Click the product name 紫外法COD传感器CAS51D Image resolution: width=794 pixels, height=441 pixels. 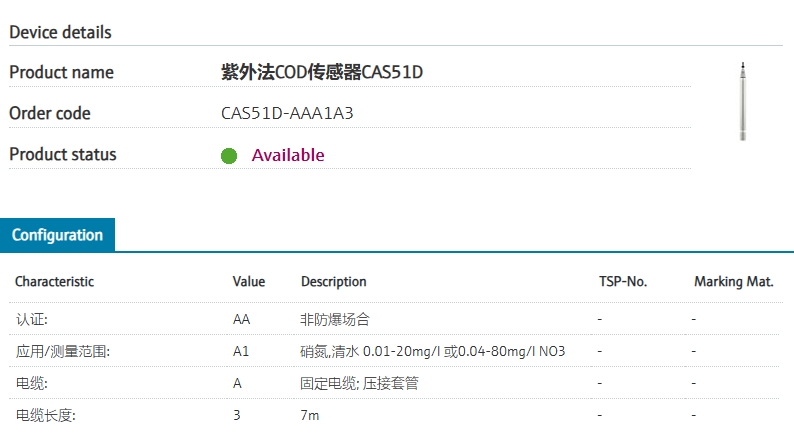pyautogui.click(x=315, y=72)
